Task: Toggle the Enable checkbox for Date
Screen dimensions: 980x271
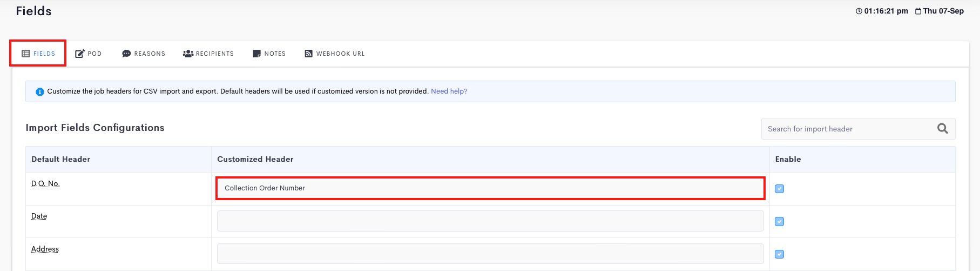Action: (780, 221)
